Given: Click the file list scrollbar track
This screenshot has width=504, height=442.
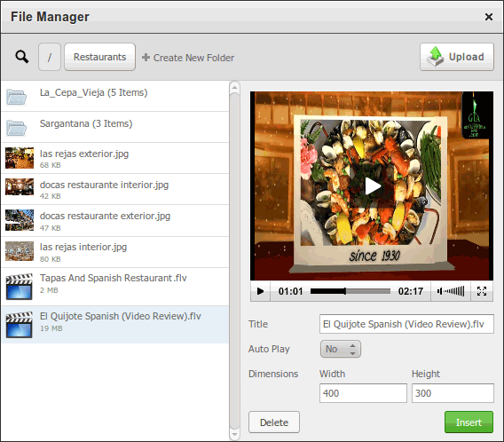Looking at the screenshot, I should click(234, 260).
